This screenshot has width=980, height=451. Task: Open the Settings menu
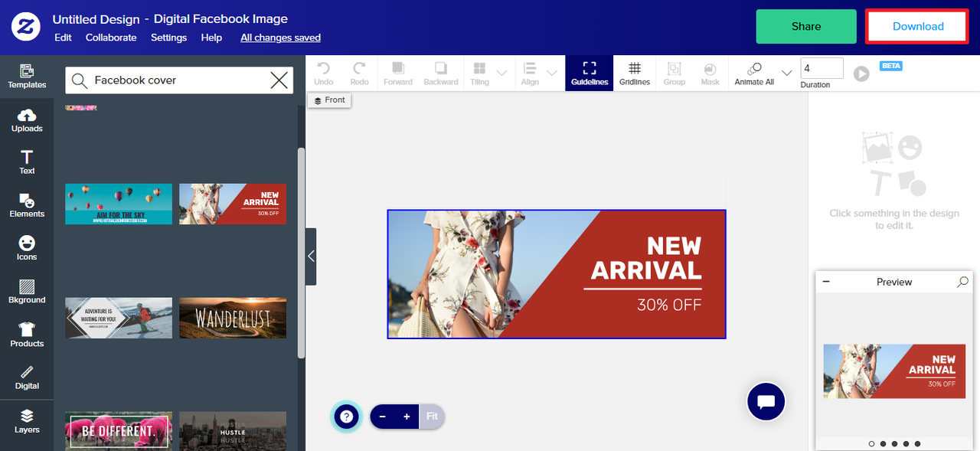pyautogui.click(x=168, y=38)
